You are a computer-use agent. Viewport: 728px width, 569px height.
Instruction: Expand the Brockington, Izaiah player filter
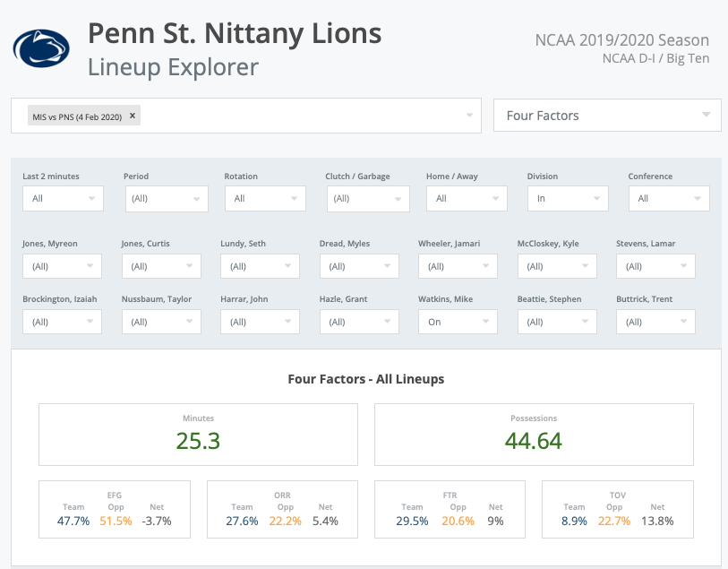(62, 322)
